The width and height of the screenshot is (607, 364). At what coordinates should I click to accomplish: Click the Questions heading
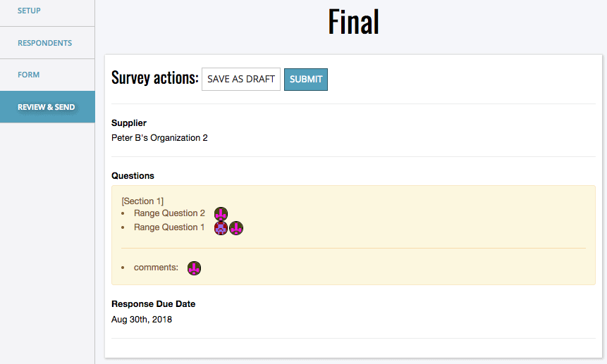point(133,175)
